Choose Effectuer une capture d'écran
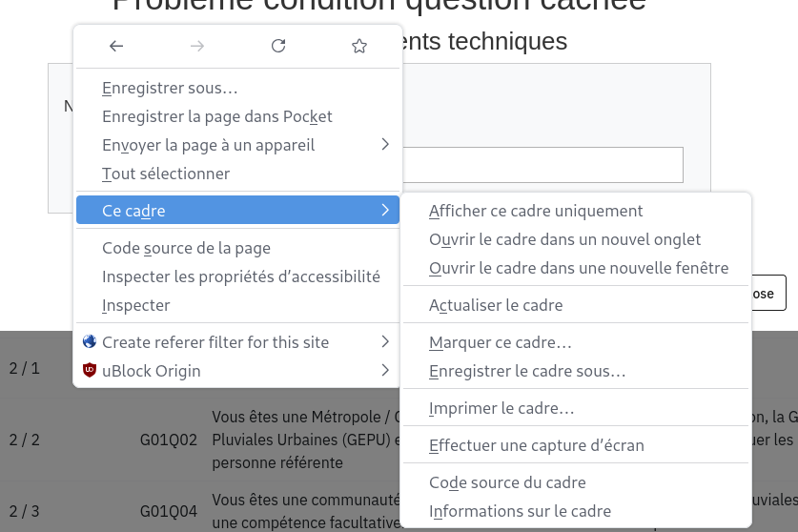The height and width of the screenshot is (532, 798). [x=537, y=445]
